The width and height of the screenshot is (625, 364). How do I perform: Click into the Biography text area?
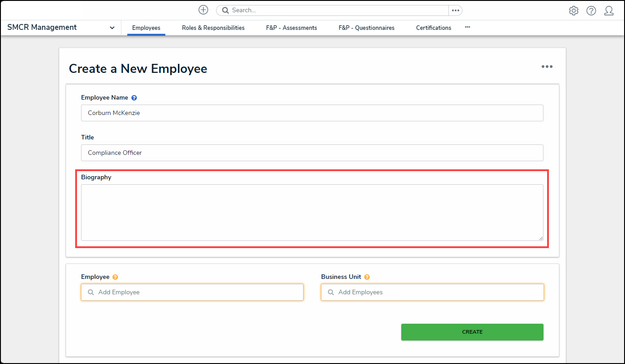click(x=312, y=212)
